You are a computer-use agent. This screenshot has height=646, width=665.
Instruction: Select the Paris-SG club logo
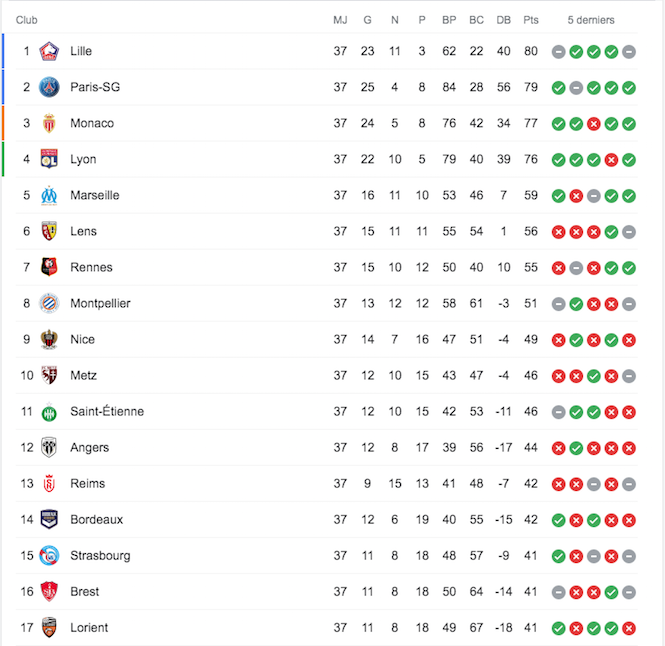49,87
